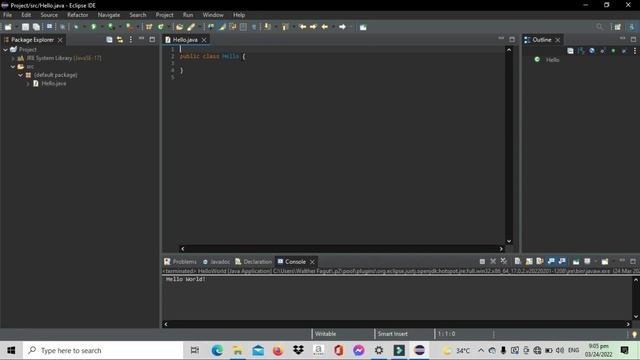This screenshot has height=360, width=640.
Task: Click the editor vertical scrollbar down arrow
Action: tap(509, 241)
